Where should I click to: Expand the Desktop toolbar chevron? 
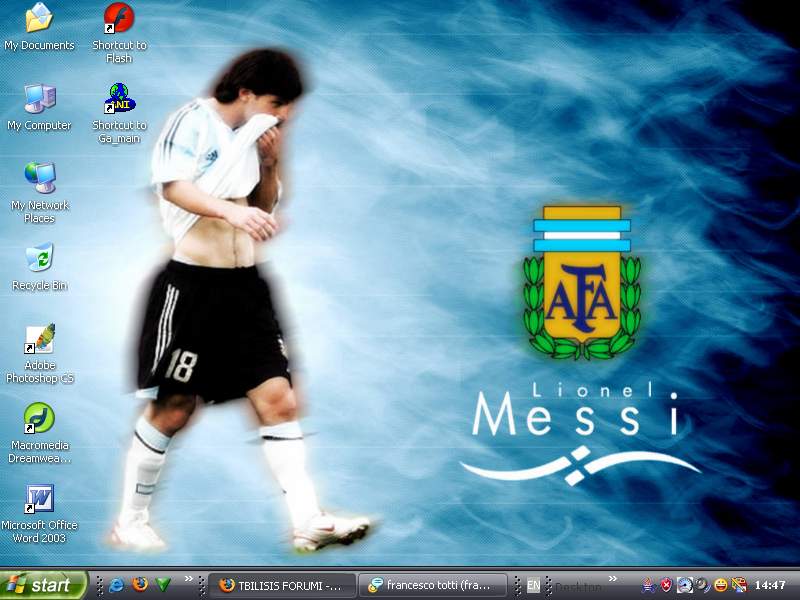613,579
